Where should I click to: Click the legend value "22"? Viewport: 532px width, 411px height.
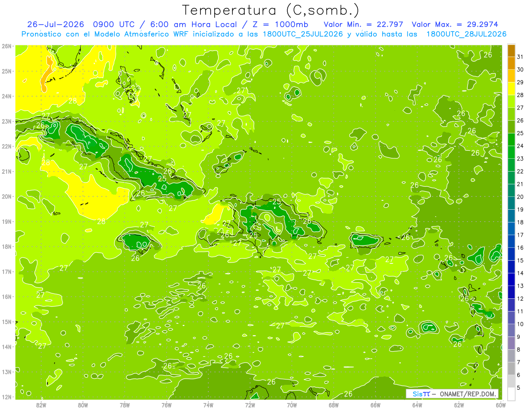click(x=520, y=172)
